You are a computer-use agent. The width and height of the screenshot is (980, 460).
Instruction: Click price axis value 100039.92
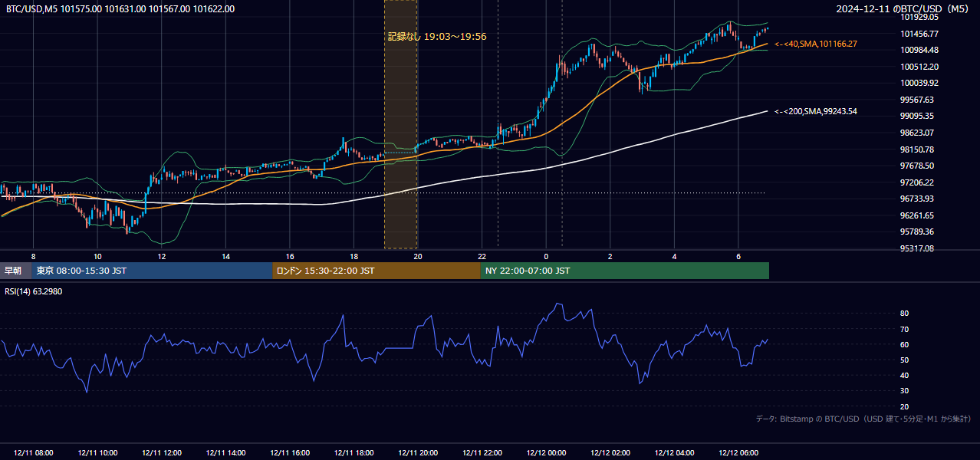[919, 83]
